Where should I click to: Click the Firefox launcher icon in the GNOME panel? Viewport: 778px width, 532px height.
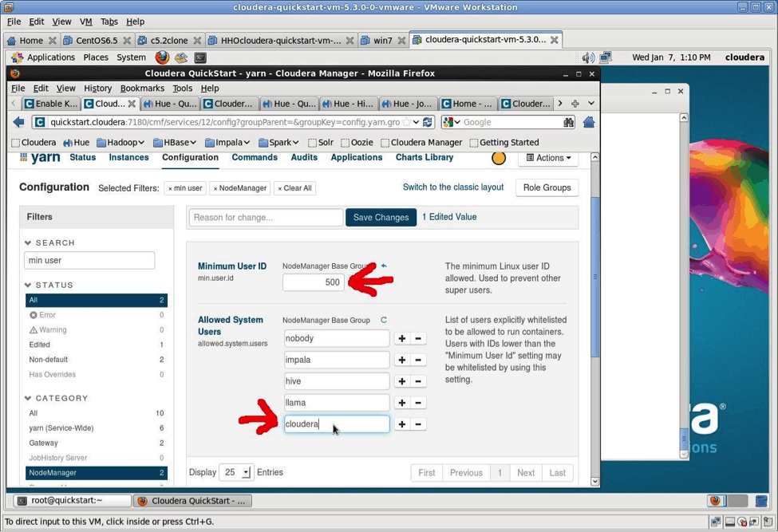(162, 57)
